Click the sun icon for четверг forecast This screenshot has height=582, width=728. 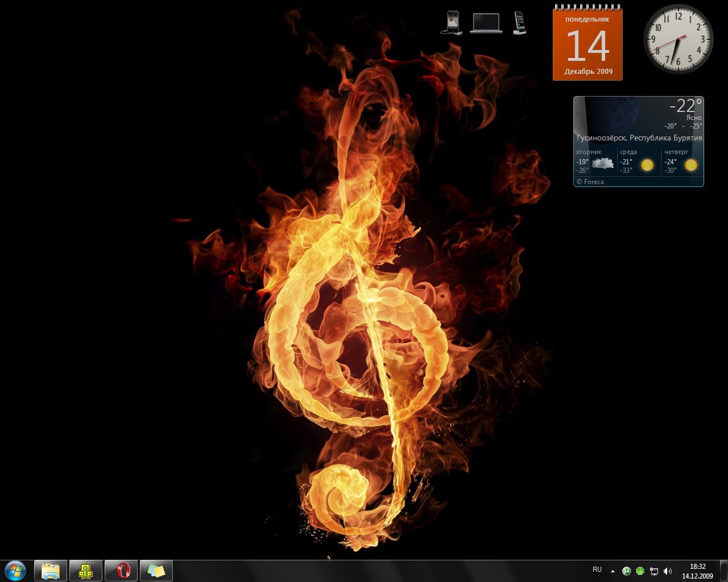click(x=690, y=165)
